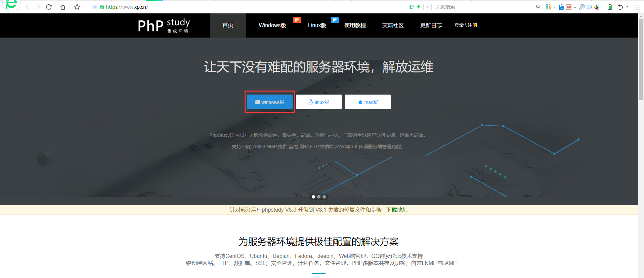Click the colorful pinwheel toolbar icon
The image size is (644, 278).
[x=597, y=7]
